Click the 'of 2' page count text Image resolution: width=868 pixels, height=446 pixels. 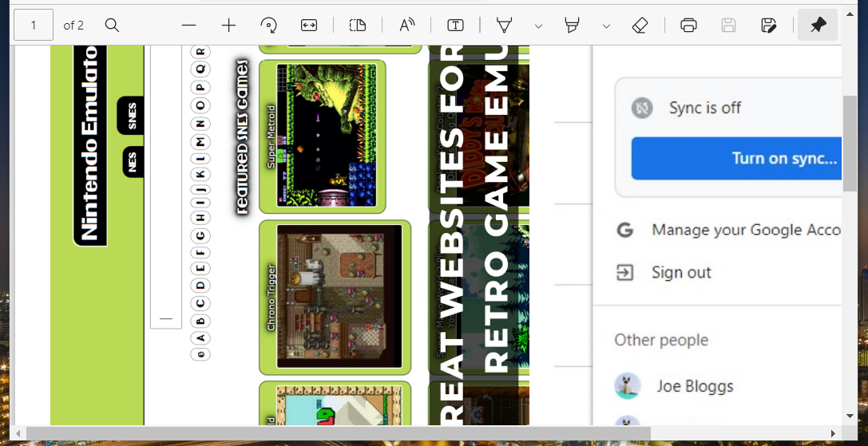(73, 25)
